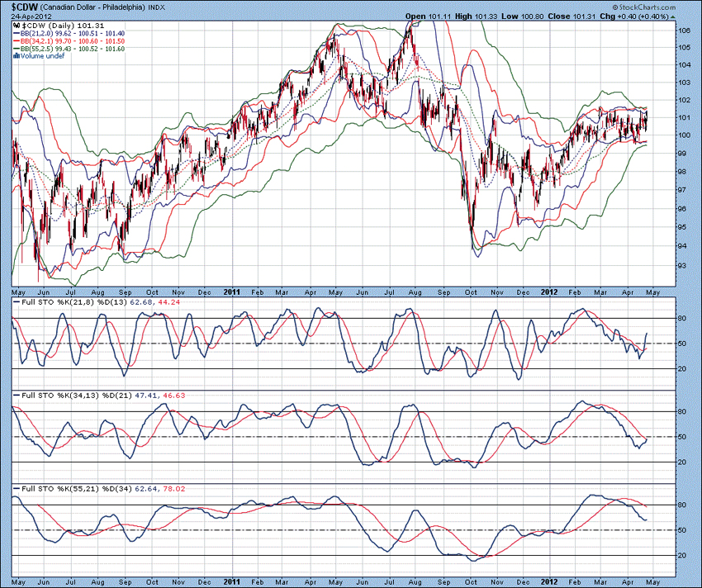702x588 pixels.
Task: Click the $CDW ticker symbol title
Action: (x=26, y=7)
